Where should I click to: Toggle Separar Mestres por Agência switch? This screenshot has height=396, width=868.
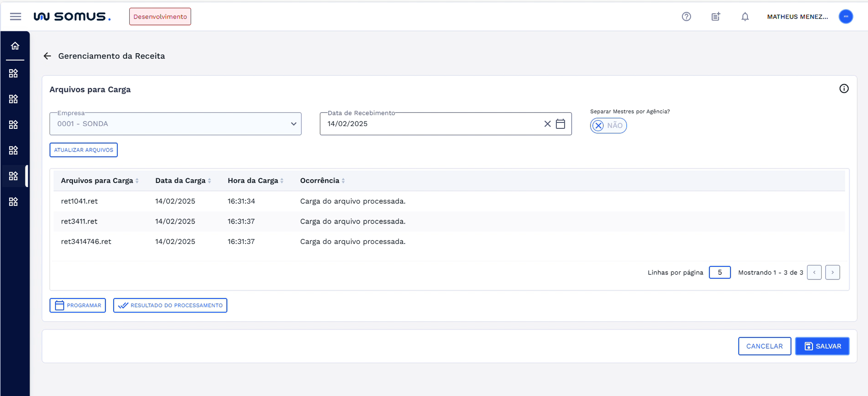click(x=608, y=126)
